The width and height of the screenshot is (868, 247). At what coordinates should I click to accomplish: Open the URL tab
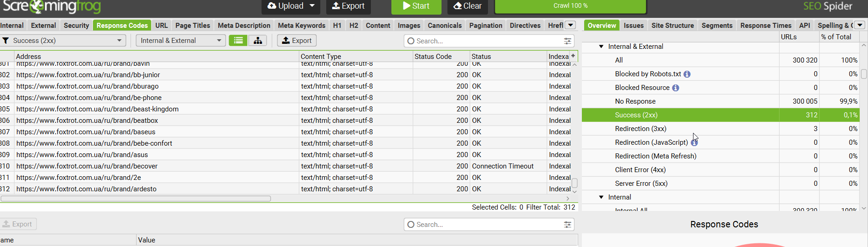pyautogui.click(x=161, y=26)
